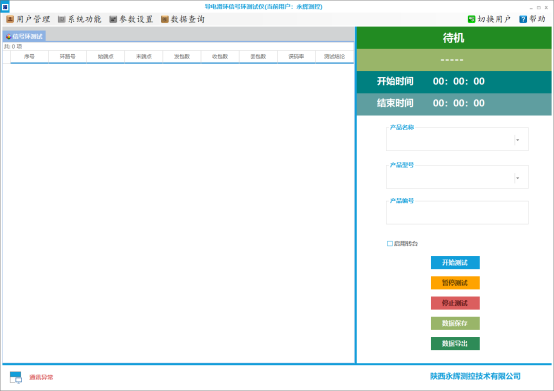The image size is (554, 391).
Task: Click the blue 开始测试 button
Action: point(455,262)
